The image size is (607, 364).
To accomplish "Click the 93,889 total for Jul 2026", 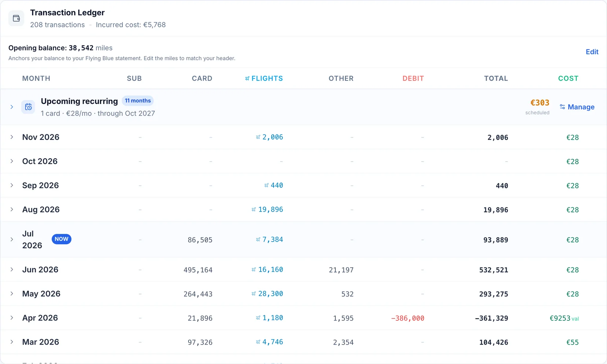I will [x=495, y=240].
